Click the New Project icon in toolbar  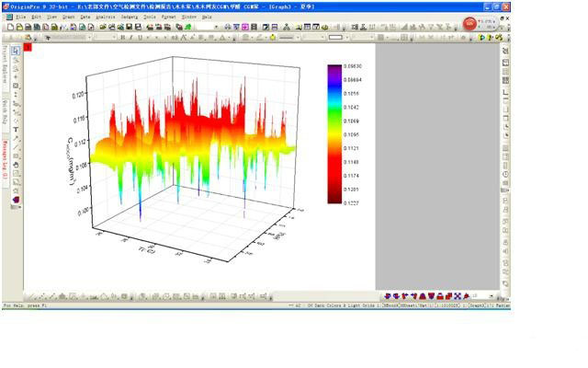coord(8,27)
